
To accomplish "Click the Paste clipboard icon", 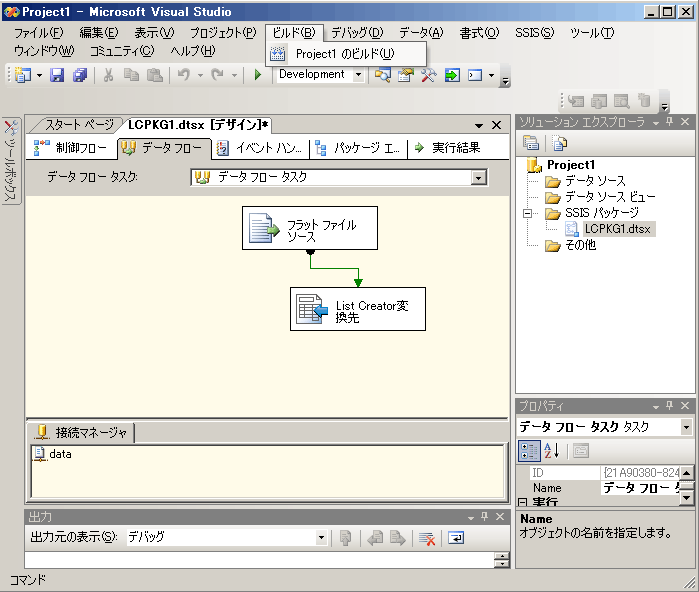I will pos(155,75).
